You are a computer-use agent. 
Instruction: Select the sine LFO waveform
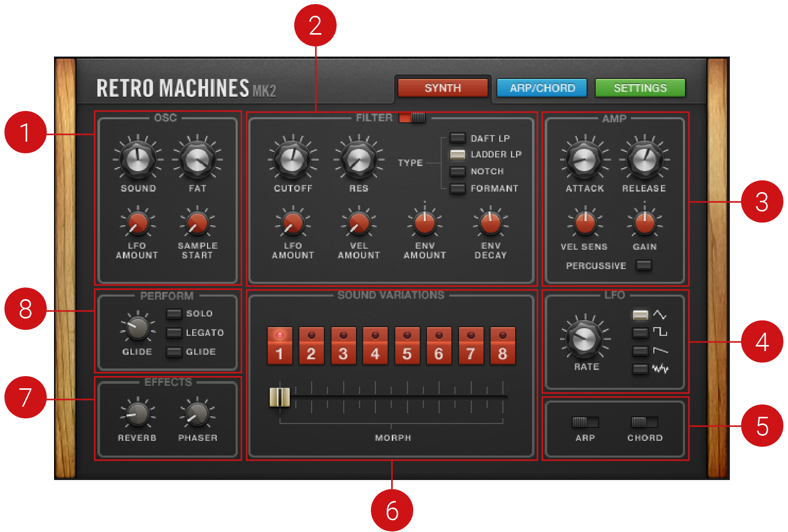pos(640,315)
